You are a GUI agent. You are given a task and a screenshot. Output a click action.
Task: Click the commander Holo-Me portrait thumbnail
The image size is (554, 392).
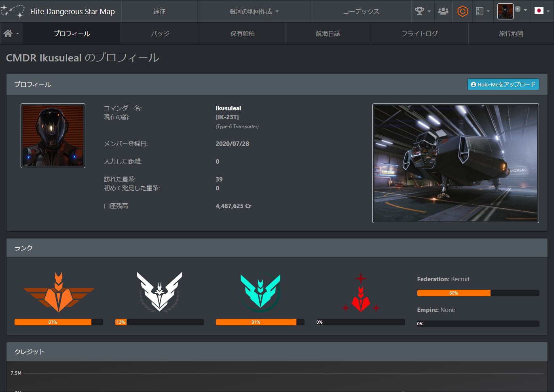click(x=53, y=136)
